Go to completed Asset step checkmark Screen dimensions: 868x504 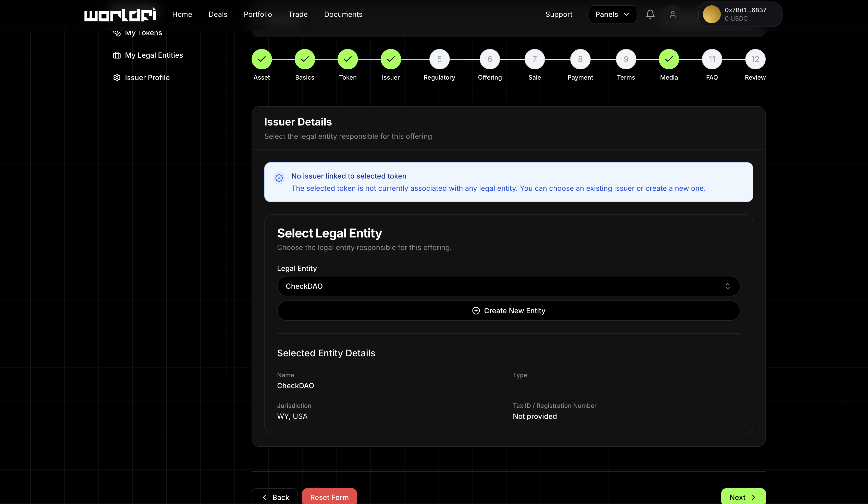pyautogui.click(x=262, y=59)
